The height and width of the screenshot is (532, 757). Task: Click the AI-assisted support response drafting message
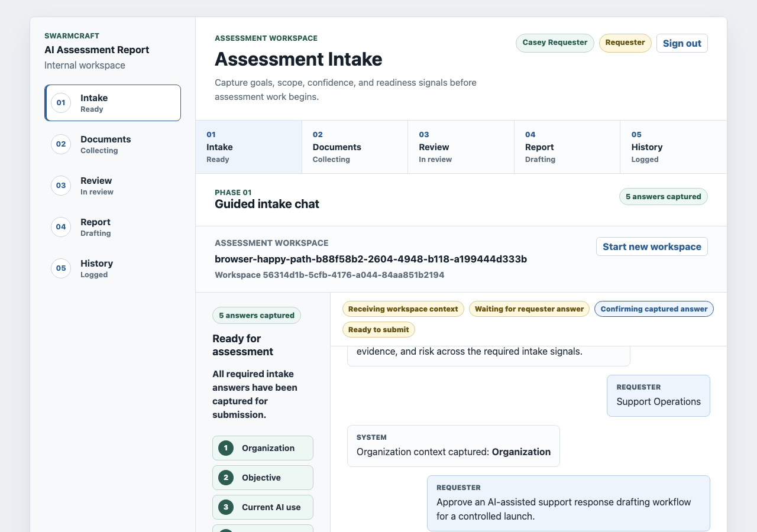click(568, 504)
